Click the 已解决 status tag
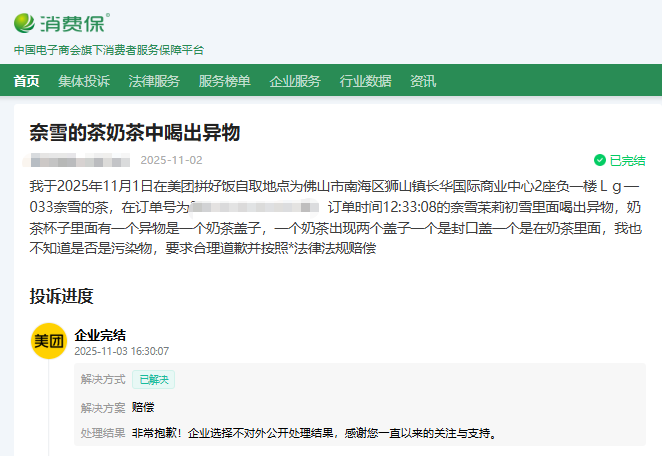The width and height of the screenshot is (662, 456). pyautogui.click(x=154, y=379)
